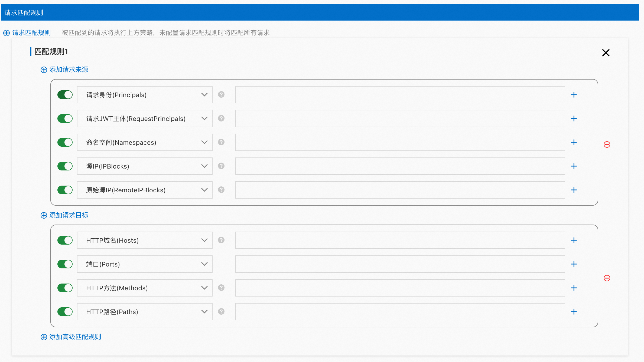Click the help icon beside Namespaces dropdown

[221, 142]
